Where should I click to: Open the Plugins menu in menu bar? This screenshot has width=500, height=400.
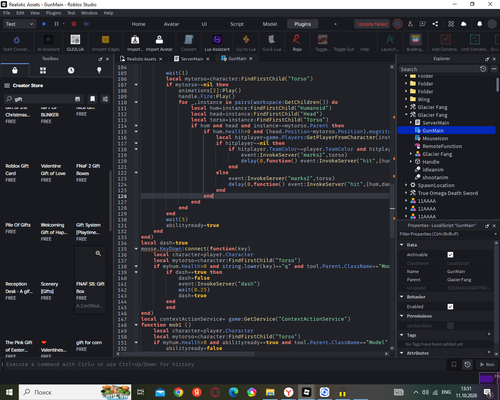(53, 13)
